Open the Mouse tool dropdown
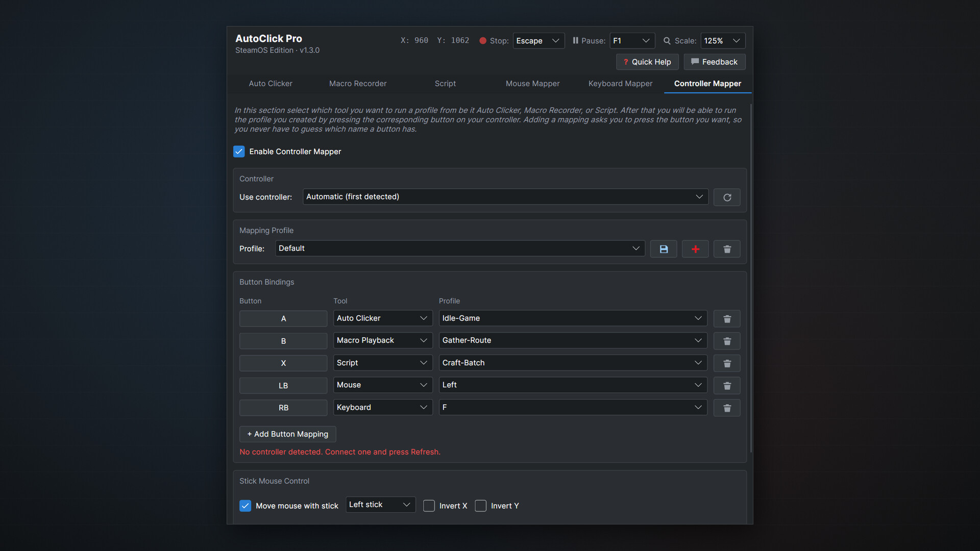 coord(383,385)
